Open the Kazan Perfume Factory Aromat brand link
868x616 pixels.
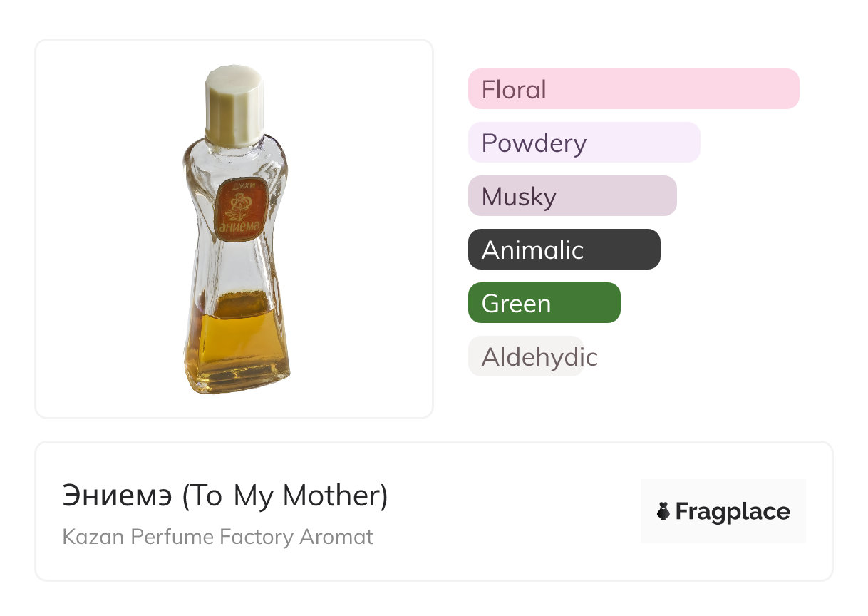click(217, 537)
